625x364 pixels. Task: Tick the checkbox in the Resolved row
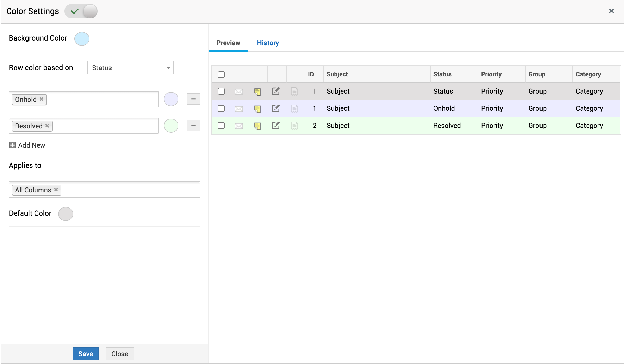(x=221, y=126)
